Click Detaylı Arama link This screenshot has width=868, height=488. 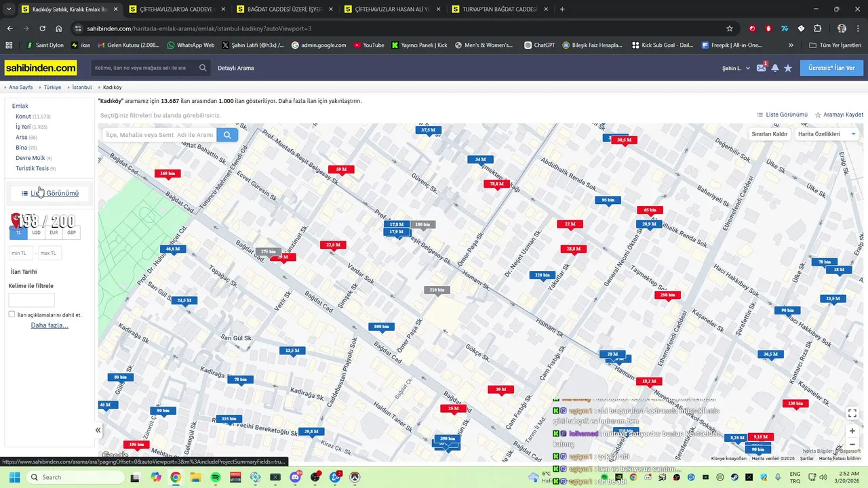(x=236, y=68)
